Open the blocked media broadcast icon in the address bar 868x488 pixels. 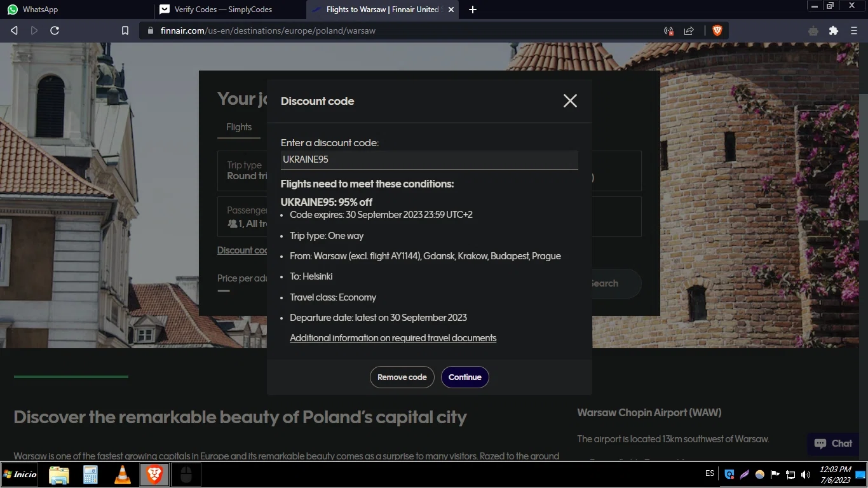pos(668,30)
